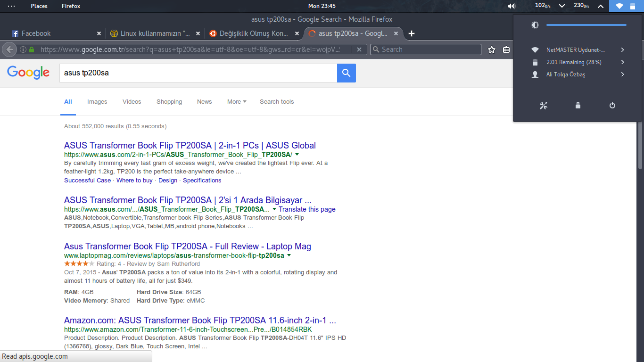The width and height of the screenshot is (644, 362).
Task: Click 'Translate this page' link
Action: [x=307, y=209]
